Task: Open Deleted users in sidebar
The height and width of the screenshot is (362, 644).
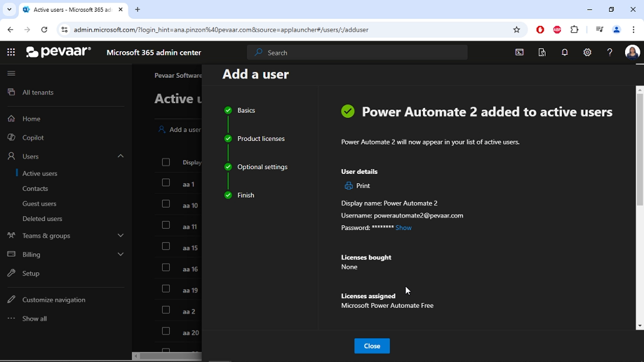Action: pos(42,219)
